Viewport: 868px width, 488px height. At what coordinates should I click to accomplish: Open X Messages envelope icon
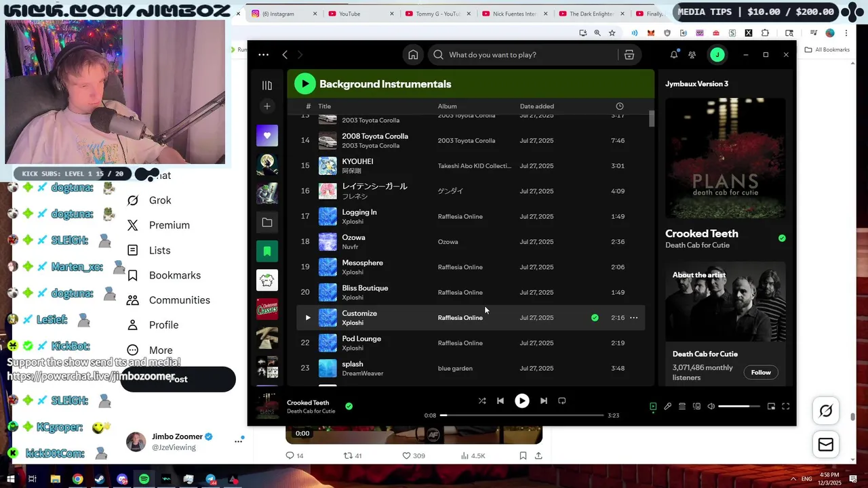[x=826, y=445]
